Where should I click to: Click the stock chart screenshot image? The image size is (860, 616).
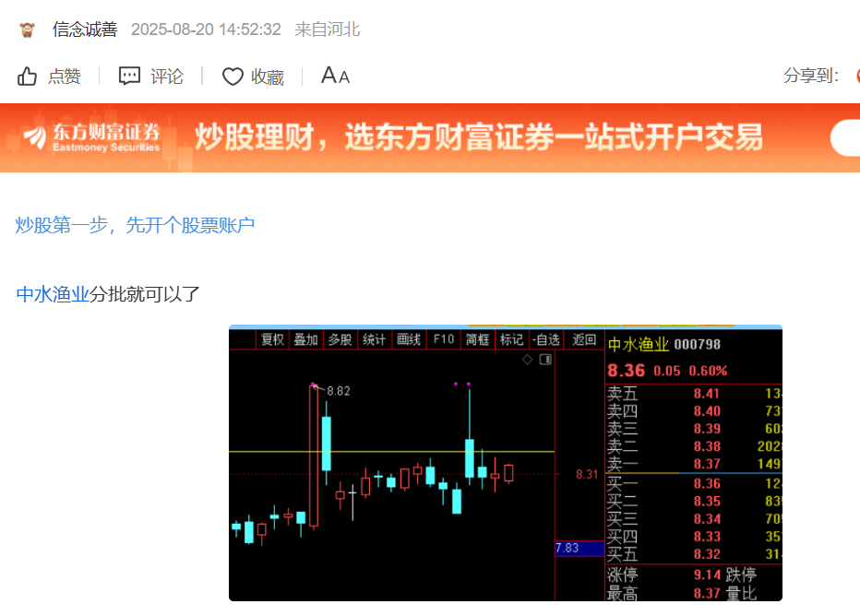(506, 463)
